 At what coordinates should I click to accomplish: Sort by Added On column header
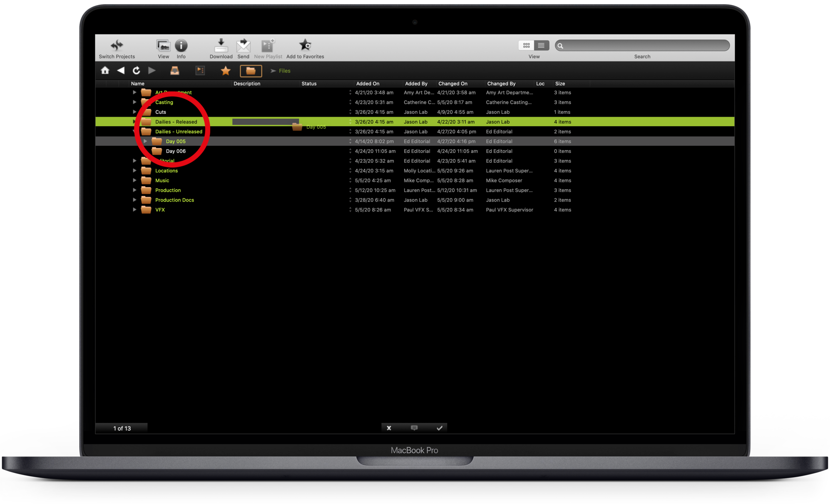pos(368,83)
